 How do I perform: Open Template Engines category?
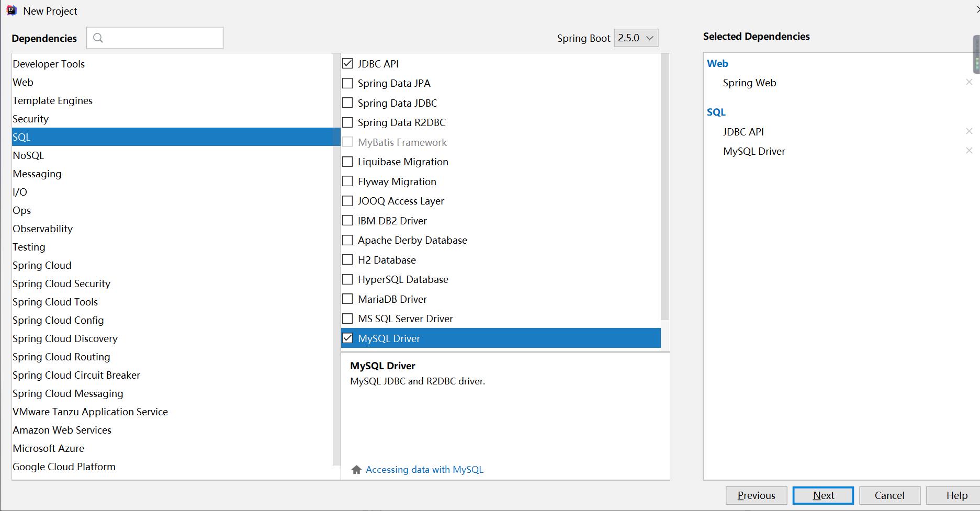[x=172, y=100]
